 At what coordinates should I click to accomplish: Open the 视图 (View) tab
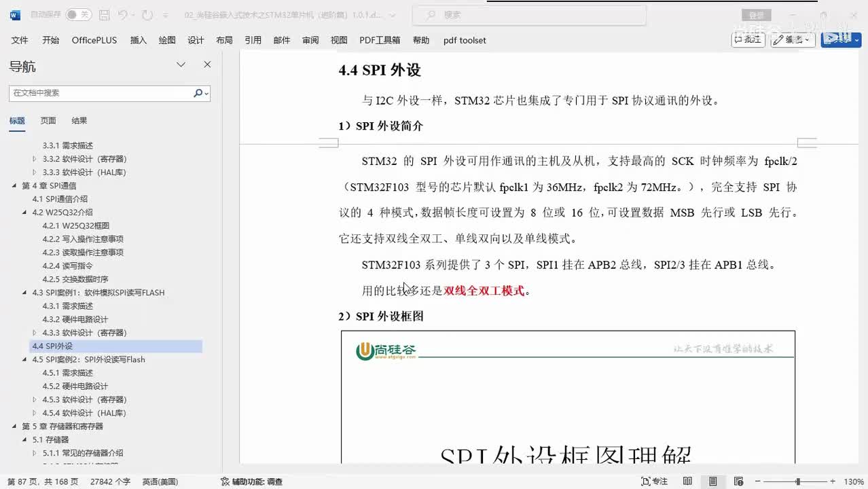(339, 40)
